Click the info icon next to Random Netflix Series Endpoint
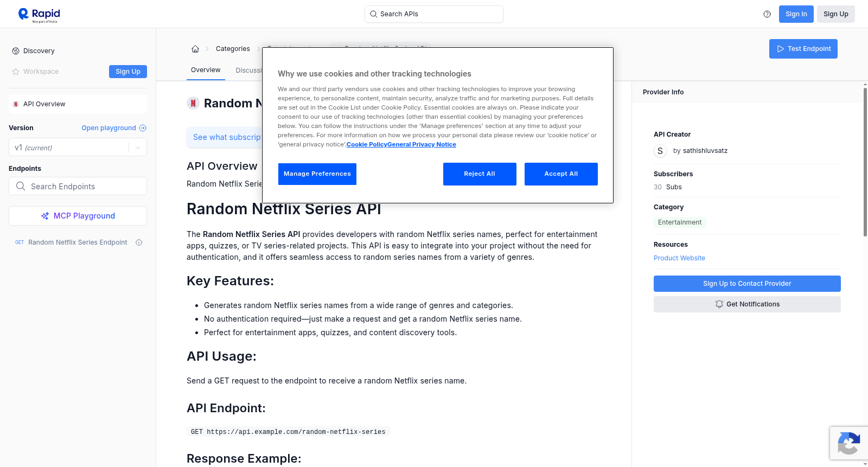This screenshot has height=467, width=868. pyautogui.click(x=139, y=242)
